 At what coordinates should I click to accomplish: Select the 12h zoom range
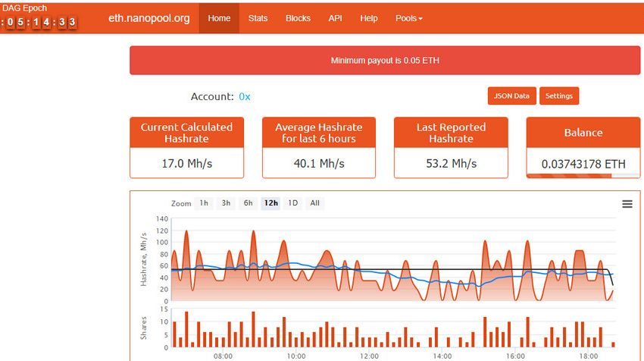pyautogui.click(x=270, y=203)
